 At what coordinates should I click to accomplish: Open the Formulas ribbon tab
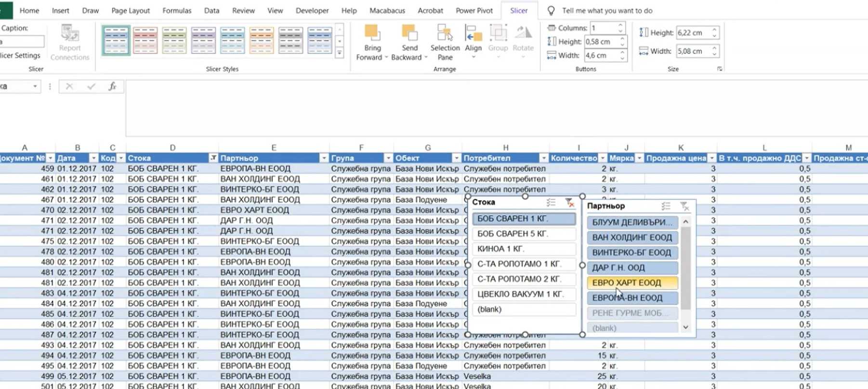(x=177, y=11)
